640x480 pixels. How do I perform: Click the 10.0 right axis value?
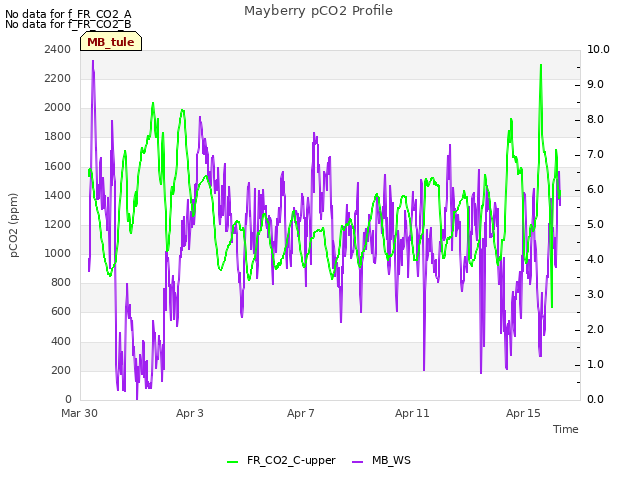click(x=598, y=49)
